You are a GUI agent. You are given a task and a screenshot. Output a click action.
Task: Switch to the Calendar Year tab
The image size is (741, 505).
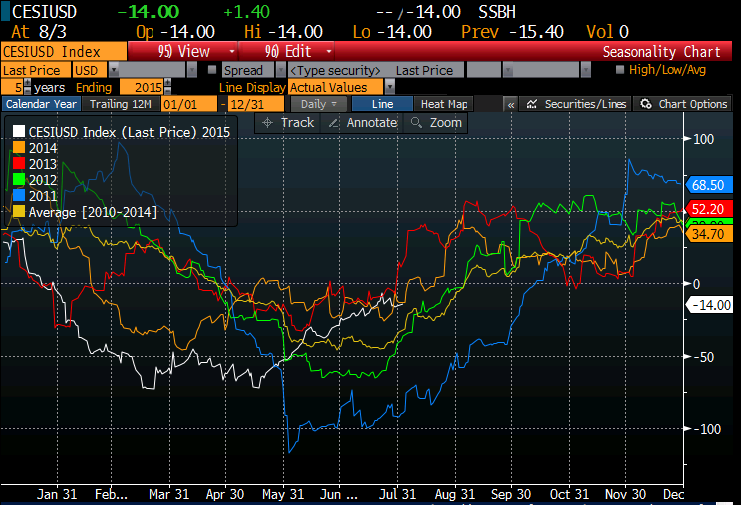point(40,104)
